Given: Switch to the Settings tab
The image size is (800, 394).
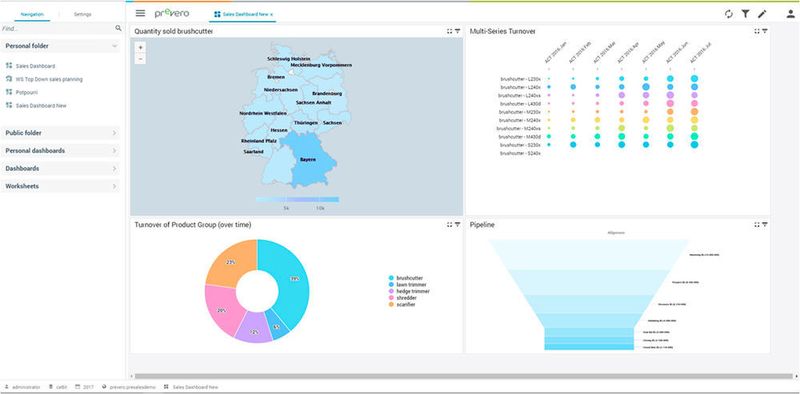Looking at the screenshot, I should pos(83,14).
